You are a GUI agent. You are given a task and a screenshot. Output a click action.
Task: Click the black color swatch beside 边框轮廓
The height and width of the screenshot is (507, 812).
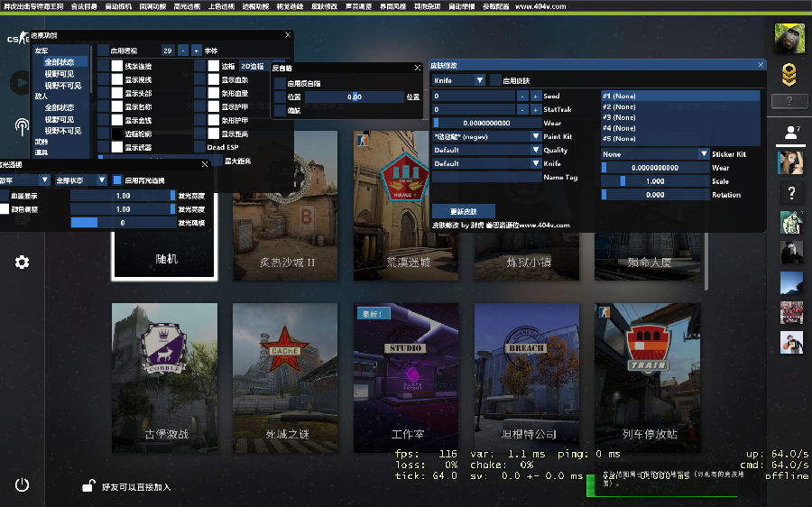[x=117, y=134]
